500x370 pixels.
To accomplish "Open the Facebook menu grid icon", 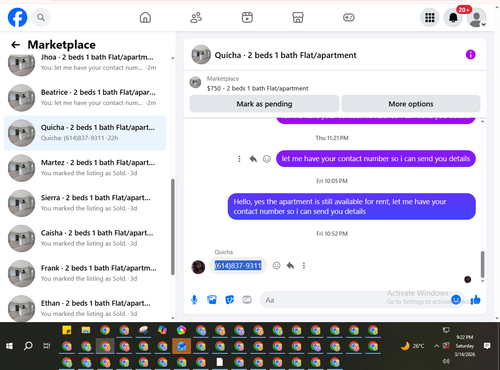I will click(430, 17).
